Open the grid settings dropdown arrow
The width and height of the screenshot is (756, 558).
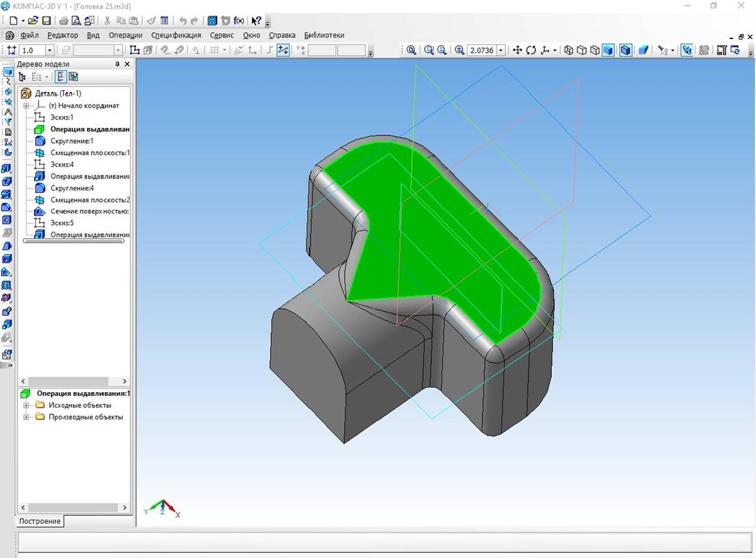point(224,50)
